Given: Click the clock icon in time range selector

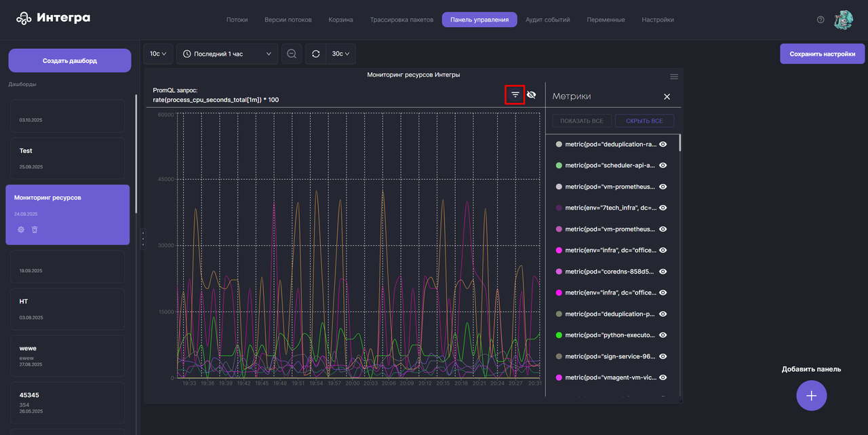Looking at the screenshot, I should click(187, 54).
